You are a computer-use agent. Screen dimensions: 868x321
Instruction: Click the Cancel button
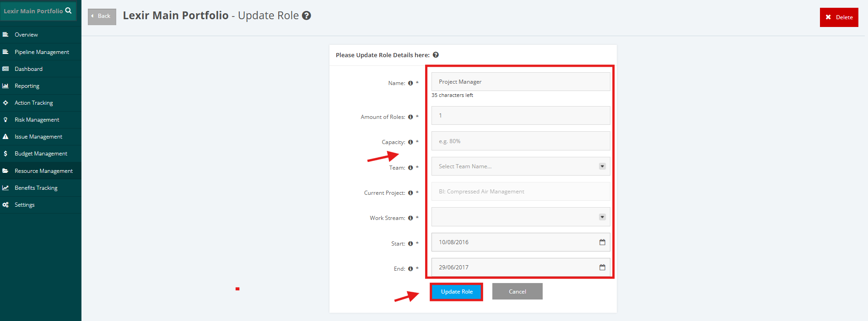[518, 291]
